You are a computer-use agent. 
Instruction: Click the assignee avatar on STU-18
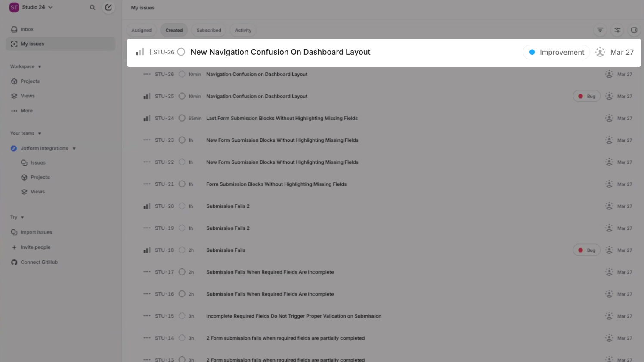[x=609, y=250]
